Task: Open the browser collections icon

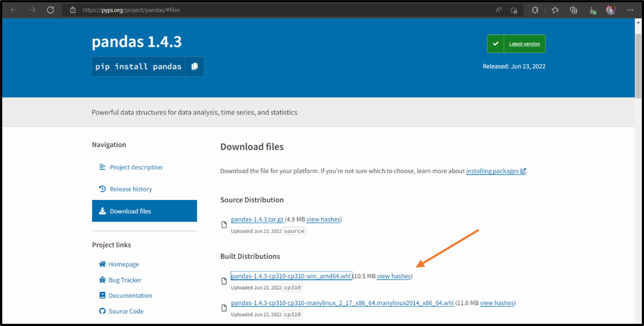Action: 574,10
